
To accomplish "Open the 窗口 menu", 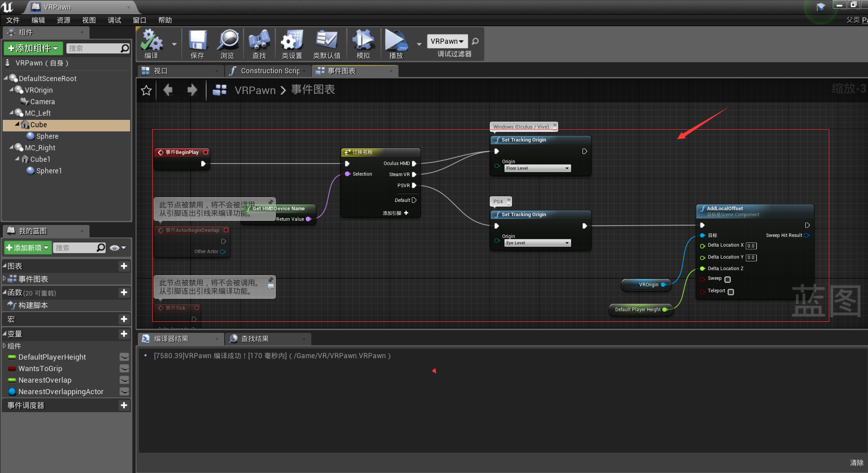I will click(x=139, y=20).
